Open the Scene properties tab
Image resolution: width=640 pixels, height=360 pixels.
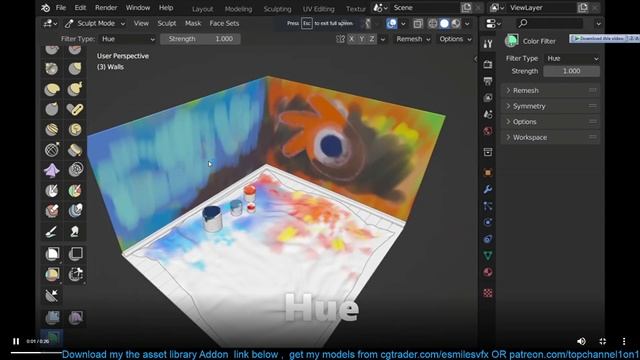(x=488, y=114)
